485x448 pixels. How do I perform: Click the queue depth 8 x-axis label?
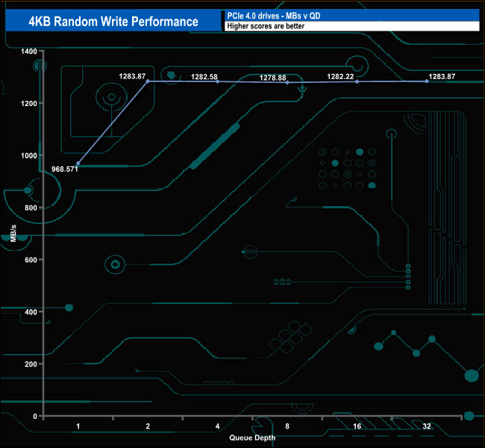(287, 426)
